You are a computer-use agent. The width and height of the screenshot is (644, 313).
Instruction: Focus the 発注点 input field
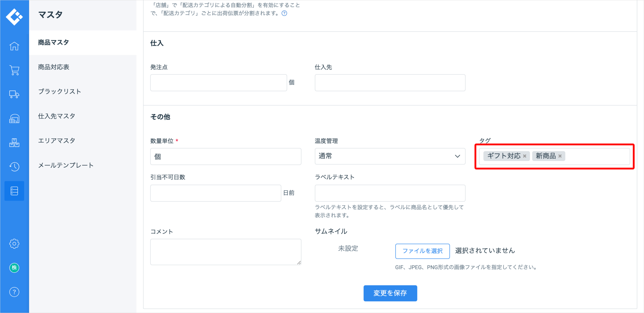219,83
